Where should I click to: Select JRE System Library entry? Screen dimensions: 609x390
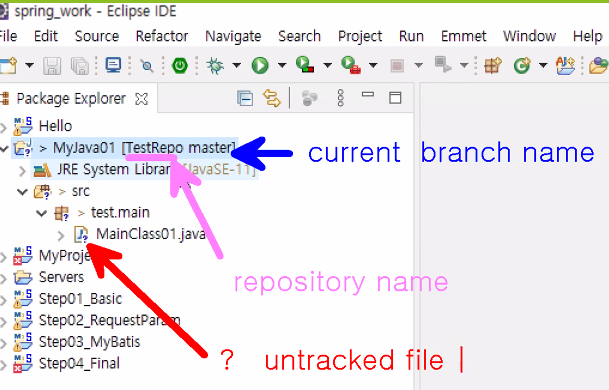pos(156,169)
